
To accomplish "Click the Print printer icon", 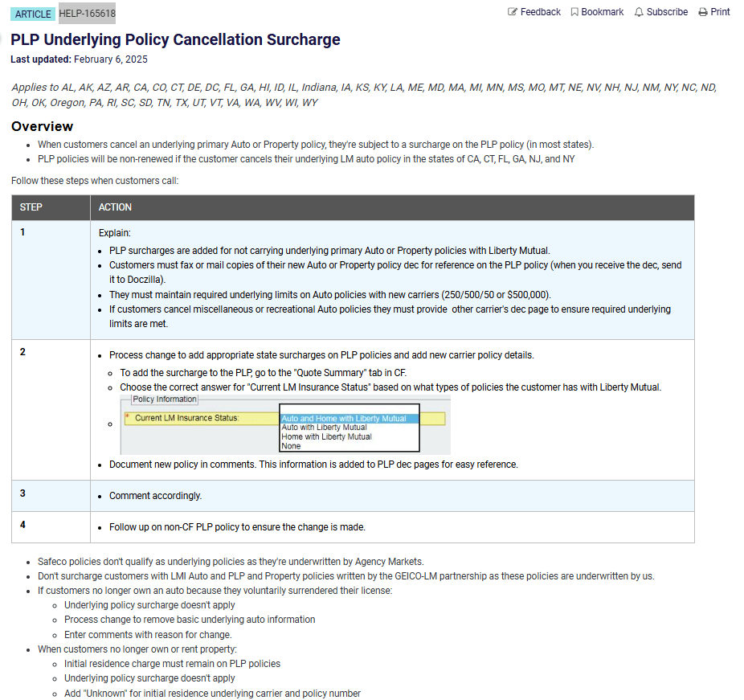I will (x=703, y=12).
